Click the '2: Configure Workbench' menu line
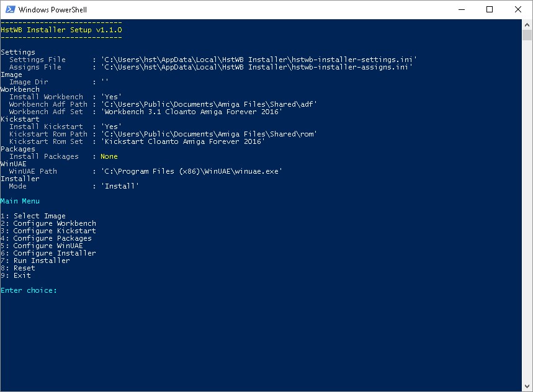 (48, 223)
